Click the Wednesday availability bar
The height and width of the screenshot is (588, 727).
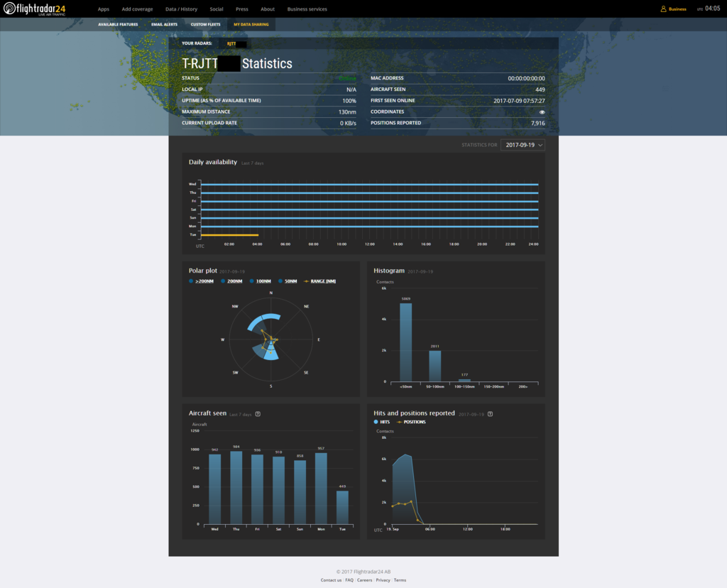tap(369, 185)
